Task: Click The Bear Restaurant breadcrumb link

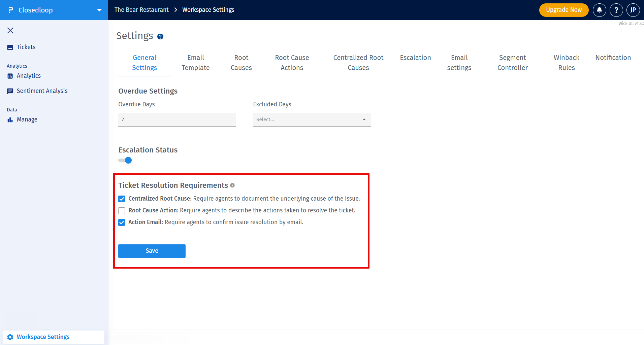Action: (x=141, y=10)
